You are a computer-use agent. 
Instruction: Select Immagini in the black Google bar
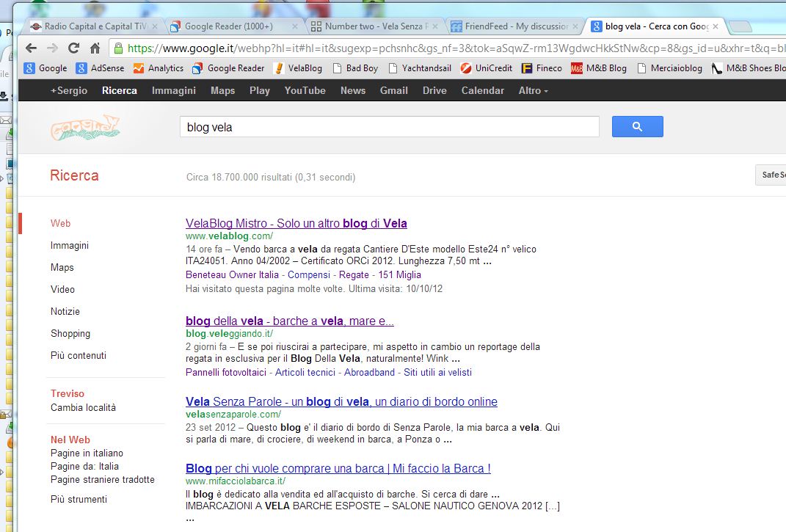click(x=174, y=91)
